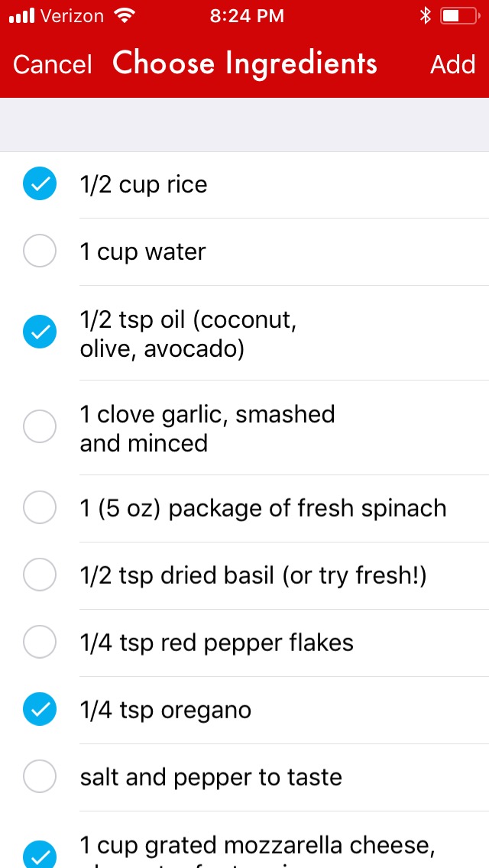Check the dried basil ingredient circle
489x868 pixels.
[x=40, y=575]
